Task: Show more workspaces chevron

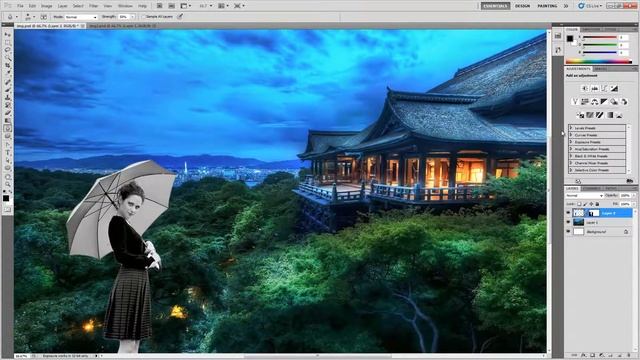Action: [566, 6]
